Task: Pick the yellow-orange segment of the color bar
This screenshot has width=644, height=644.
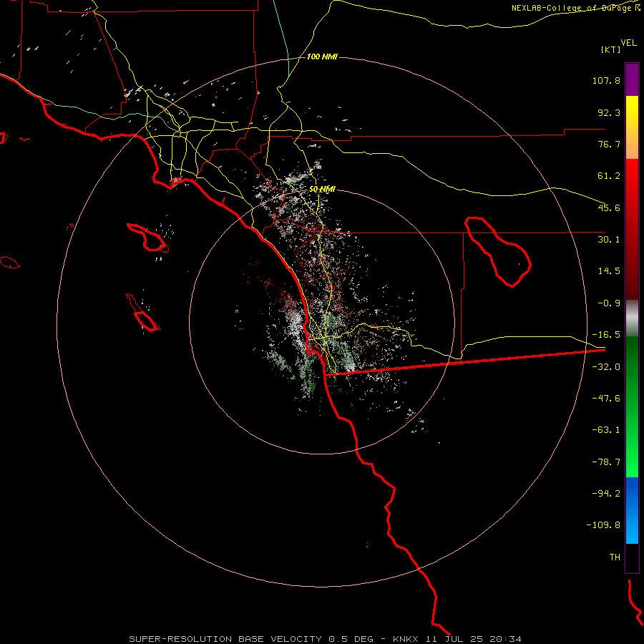Action: click(x=632, y=127)
